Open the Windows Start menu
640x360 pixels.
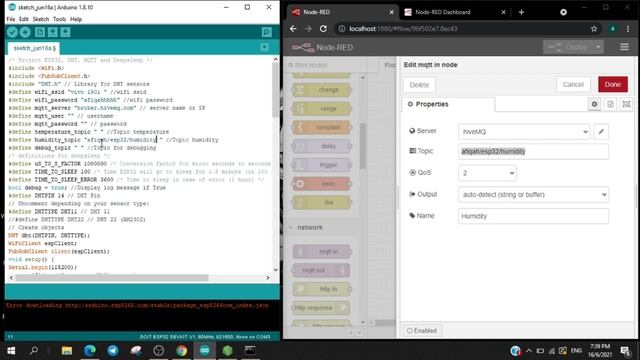[x=11, y=351]
